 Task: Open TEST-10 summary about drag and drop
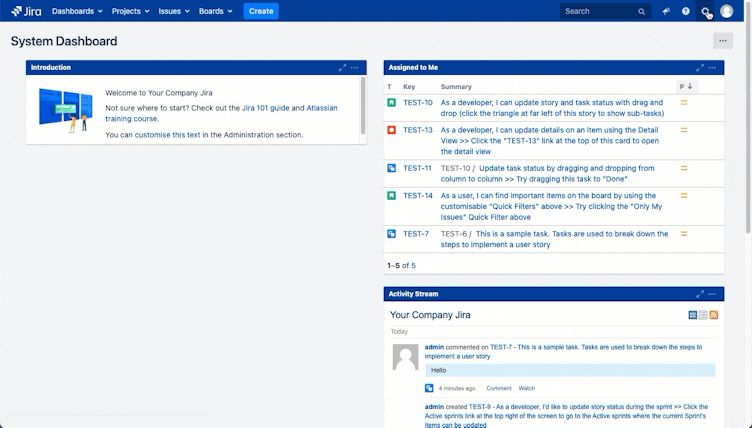pyautogui.click(x=552, y=108)
